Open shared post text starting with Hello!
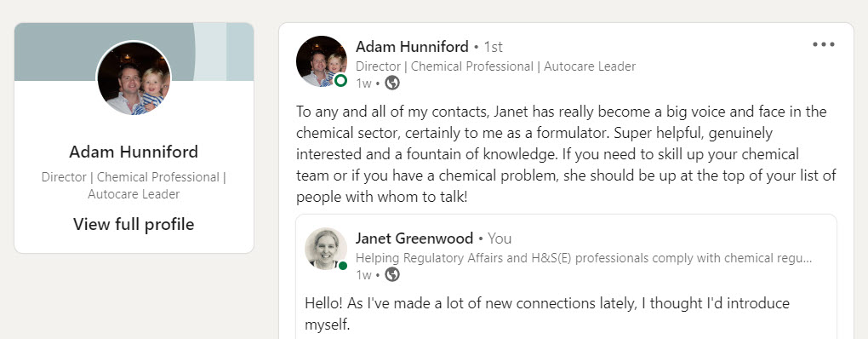 pos(547,313)
